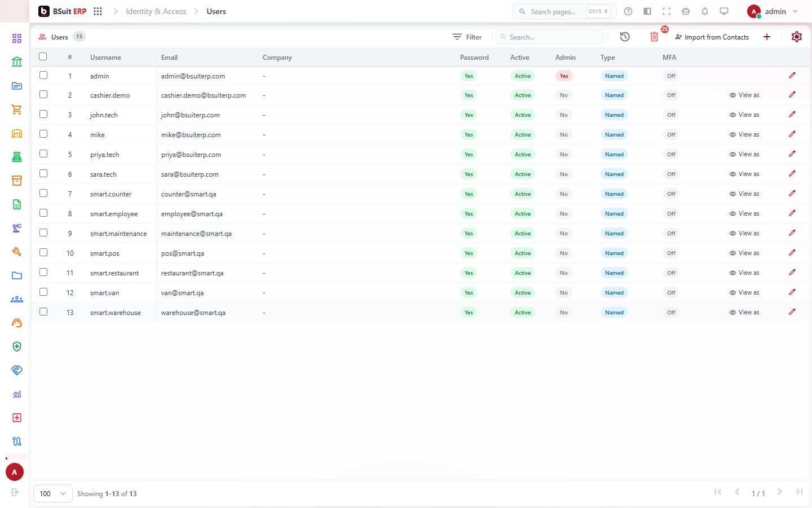
Task: Enter fullscreen mode using the top bar icon
Action: 667,11
